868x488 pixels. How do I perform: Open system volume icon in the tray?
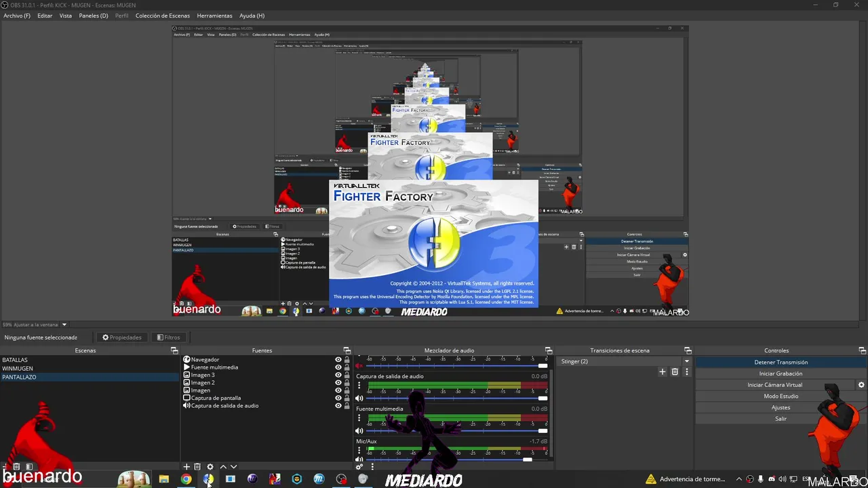[x=782, y=479]
